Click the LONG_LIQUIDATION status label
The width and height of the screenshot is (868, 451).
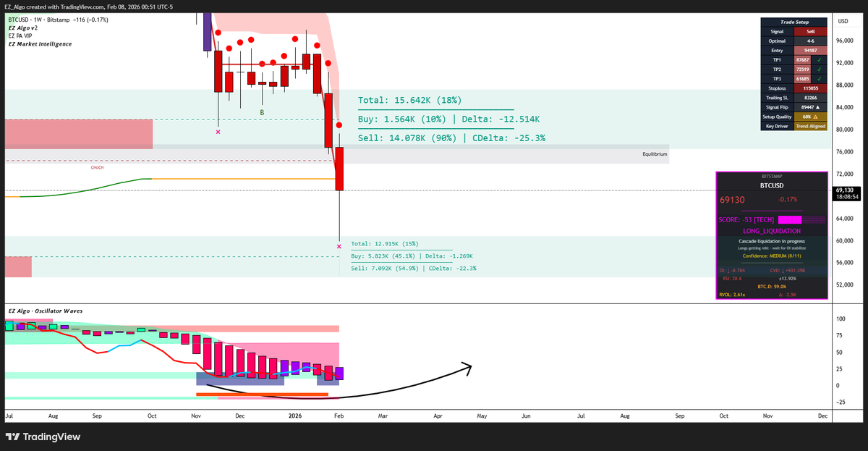(772, 231)
